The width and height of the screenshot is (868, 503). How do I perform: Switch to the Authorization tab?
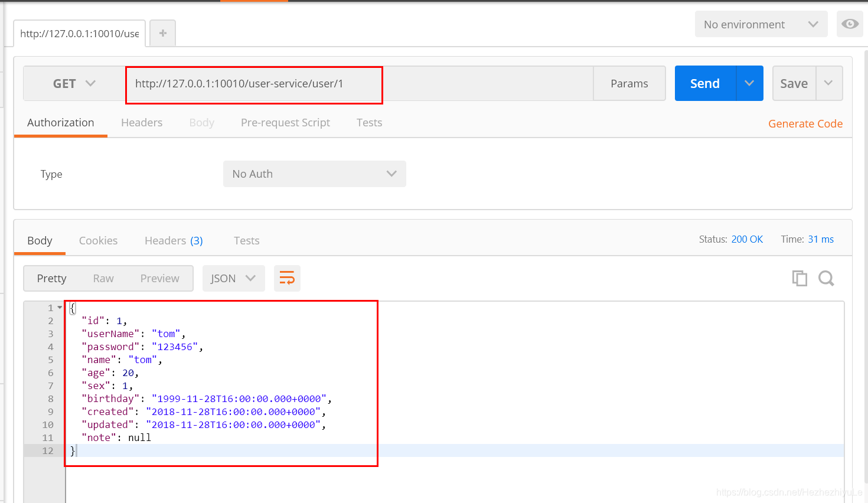[61, 122]
